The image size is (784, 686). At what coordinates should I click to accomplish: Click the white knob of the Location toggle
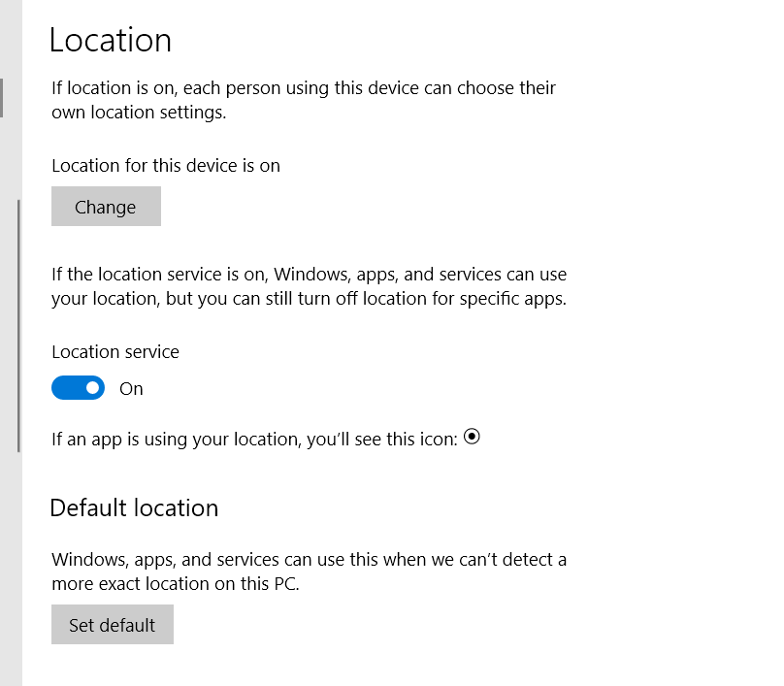[x=92, y=388]
